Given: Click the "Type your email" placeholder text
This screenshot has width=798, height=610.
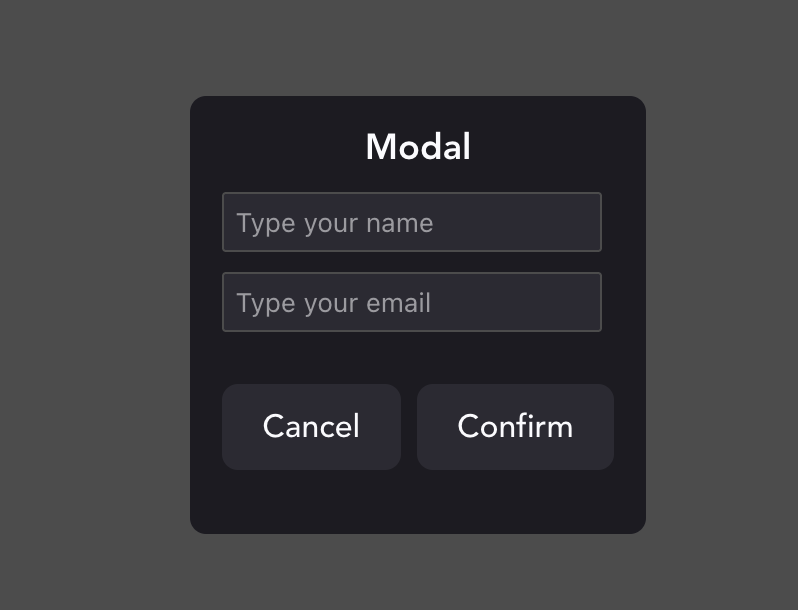Looking at the screenshot, I should 334,303.
